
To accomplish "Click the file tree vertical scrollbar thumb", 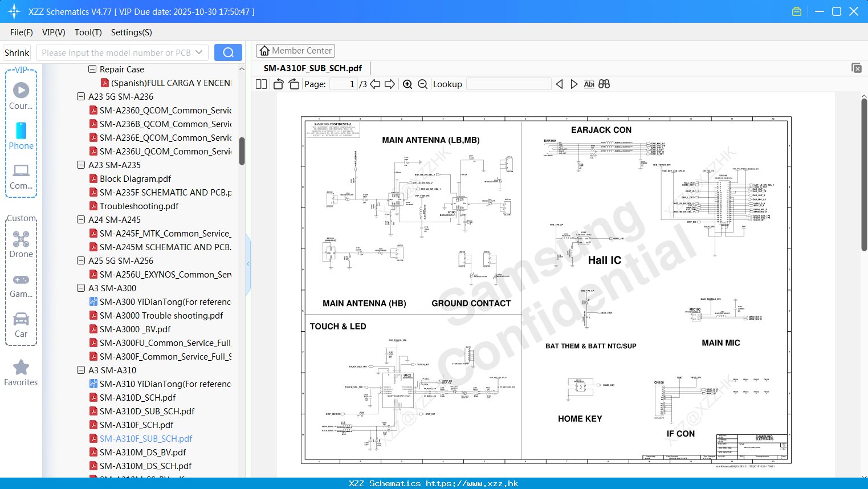I will pyautogui.click(x=242, y=151).
